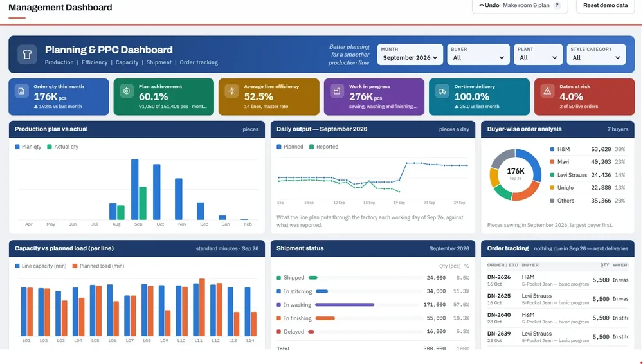Toggle the Line capacity (min) legend
Image resolution: width=643 pixels, height=364 pixels.
pos(41,266)
